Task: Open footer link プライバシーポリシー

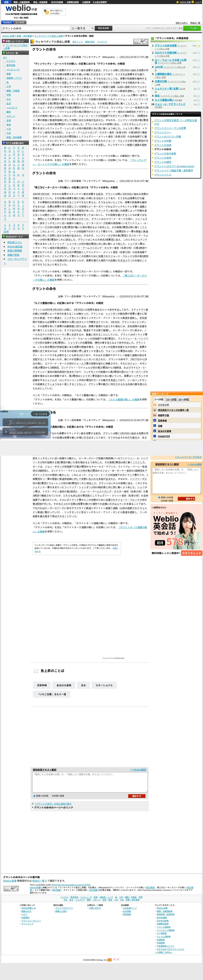Action: point(31,921)
